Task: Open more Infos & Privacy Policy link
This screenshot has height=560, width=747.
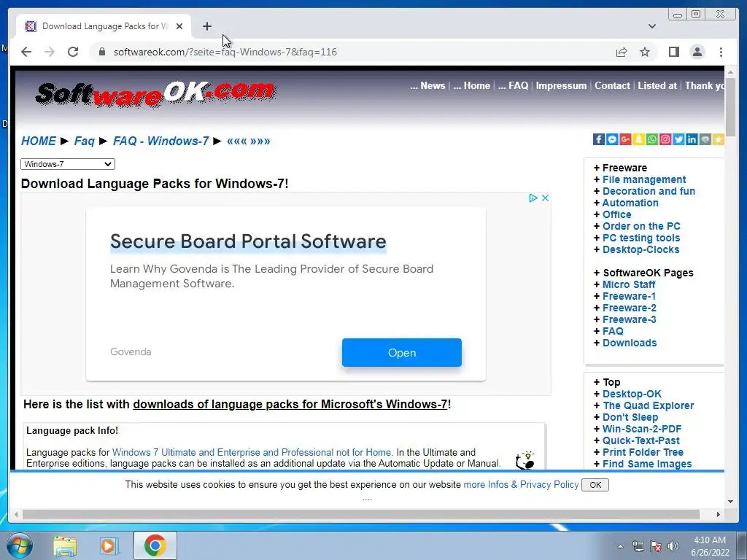Action: pos(521,485)
